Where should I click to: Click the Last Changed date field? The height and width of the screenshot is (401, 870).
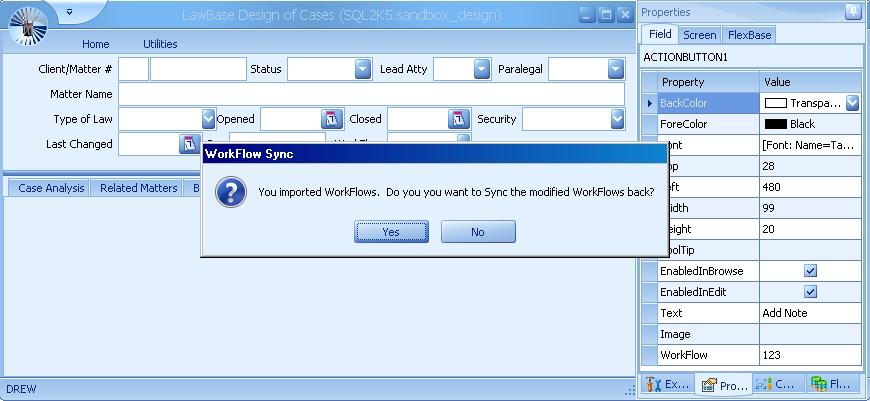[x=149, y=144]
